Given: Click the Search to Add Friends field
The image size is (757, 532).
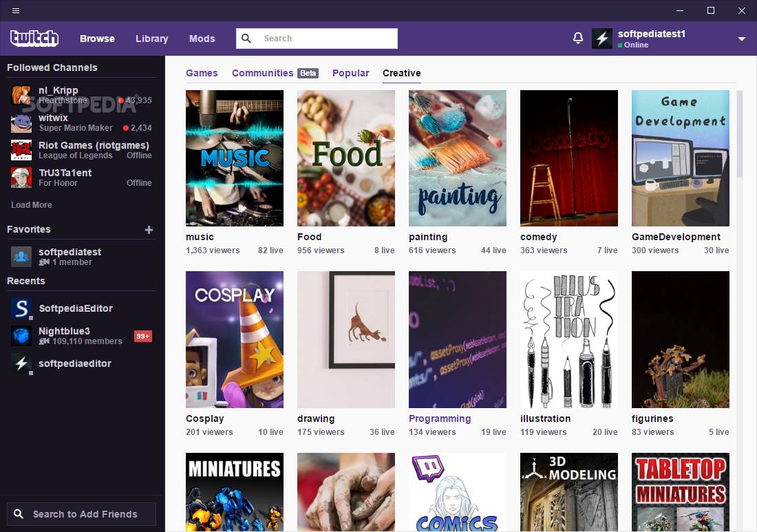Looking at the screenshot, I should 81,513.
